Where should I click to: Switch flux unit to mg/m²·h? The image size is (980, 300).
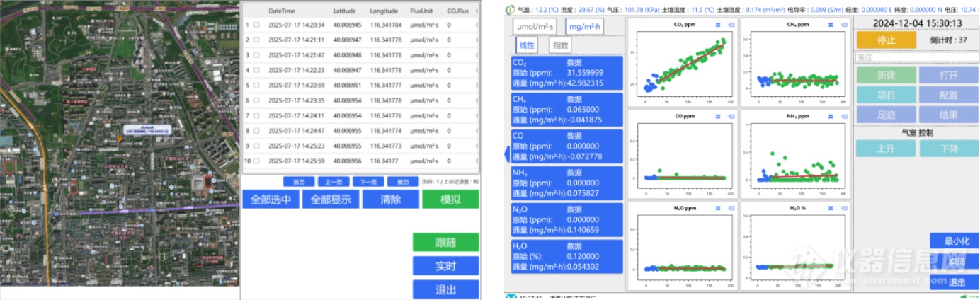pos(584,27)
